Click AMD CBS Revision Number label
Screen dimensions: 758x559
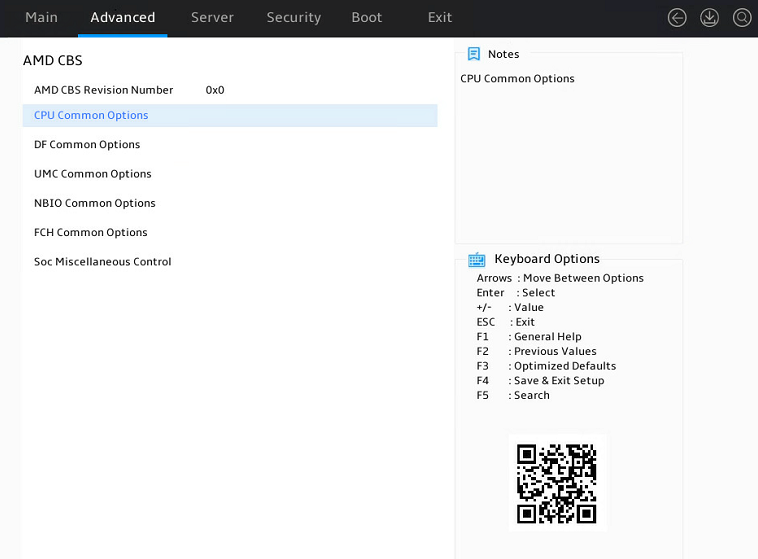tap(103, 90)
